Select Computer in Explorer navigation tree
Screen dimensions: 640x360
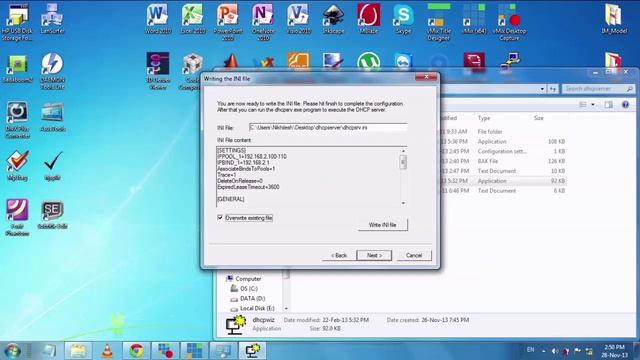248,279
